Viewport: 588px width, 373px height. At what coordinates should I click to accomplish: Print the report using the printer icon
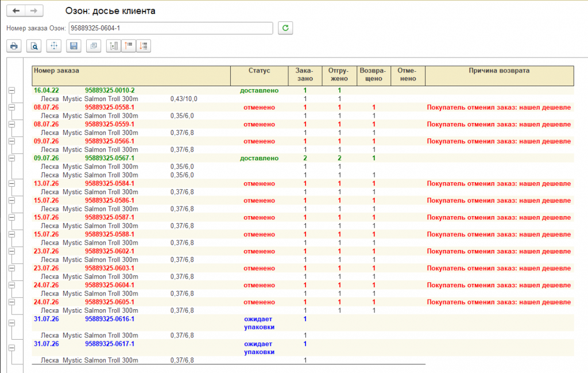pos(14,46)
